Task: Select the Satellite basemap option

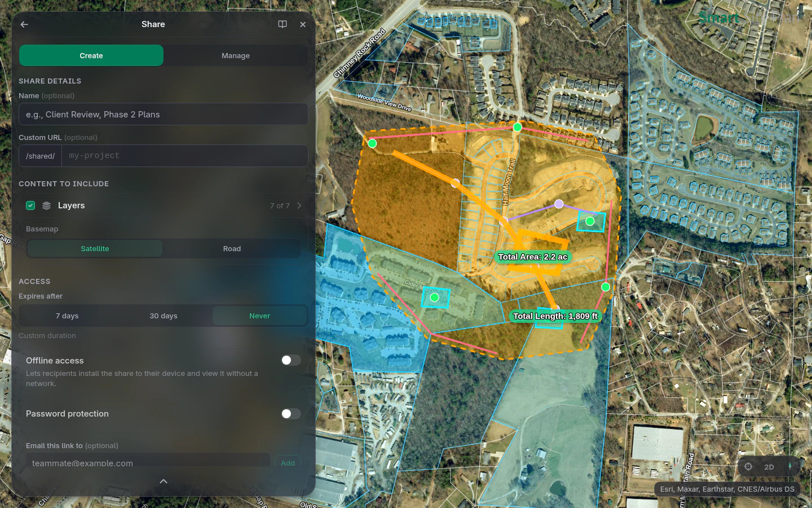Action: click(x=95, y=248)
